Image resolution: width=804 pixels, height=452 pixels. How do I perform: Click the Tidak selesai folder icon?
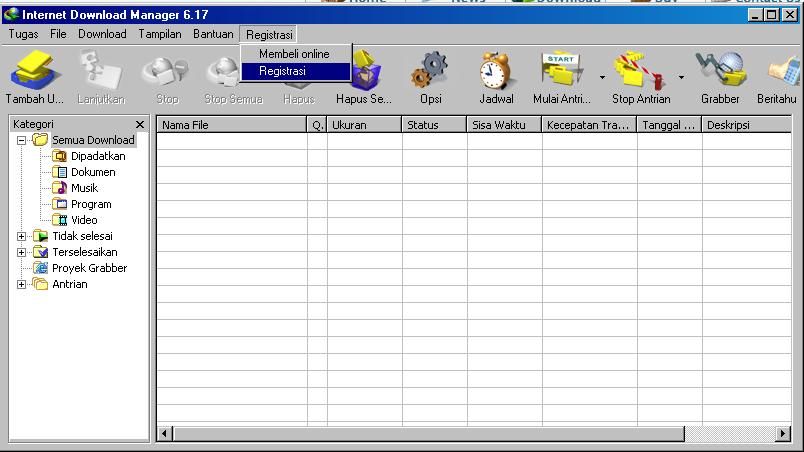coord(41,236)
